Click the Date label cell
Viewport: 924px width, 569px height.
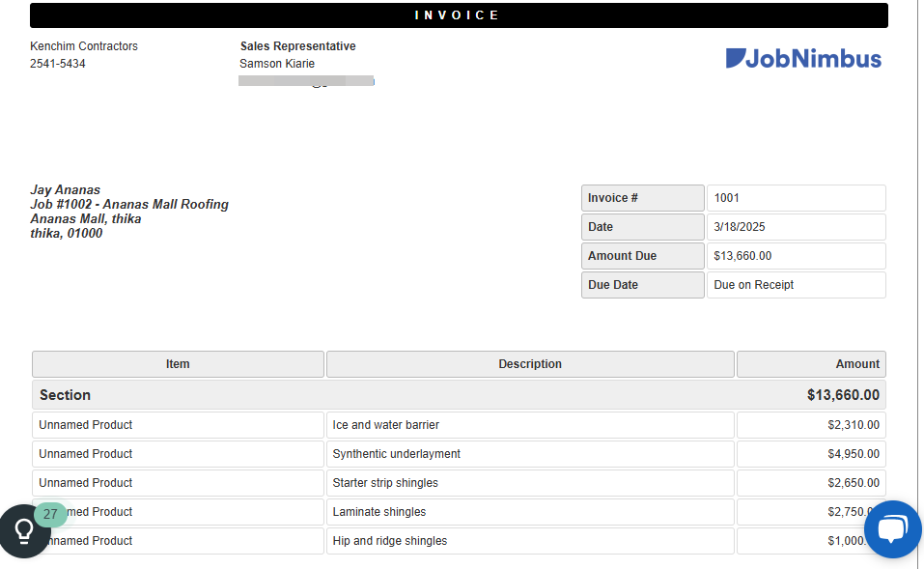(x=643, y=227)
